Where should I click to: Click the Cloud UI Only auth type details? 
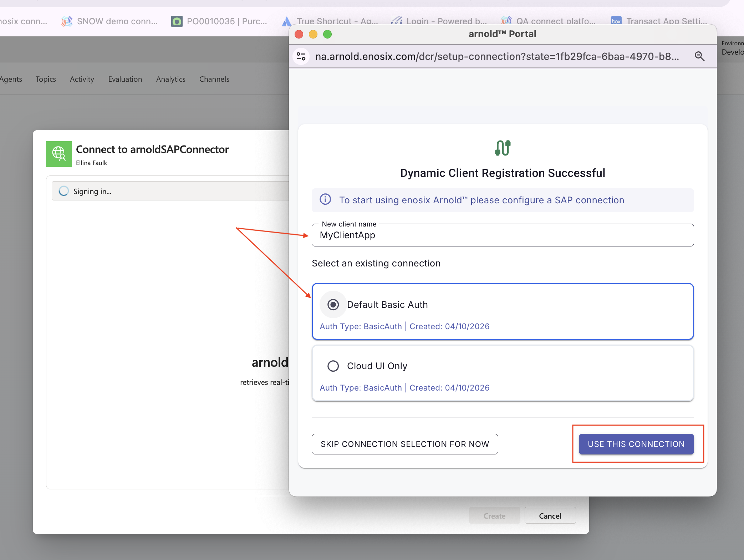pos(404,388)
